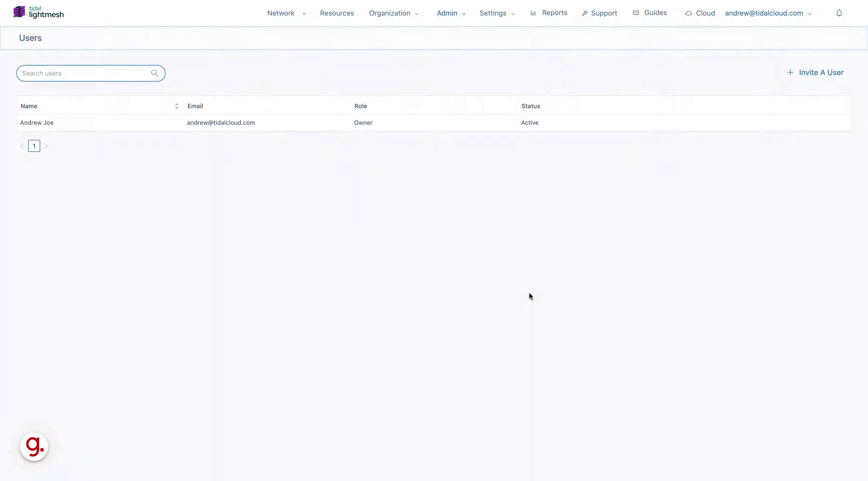The height and width of the screenshot is (481, 868).
Task: Click the next page arrow
Action: [46, 146]
